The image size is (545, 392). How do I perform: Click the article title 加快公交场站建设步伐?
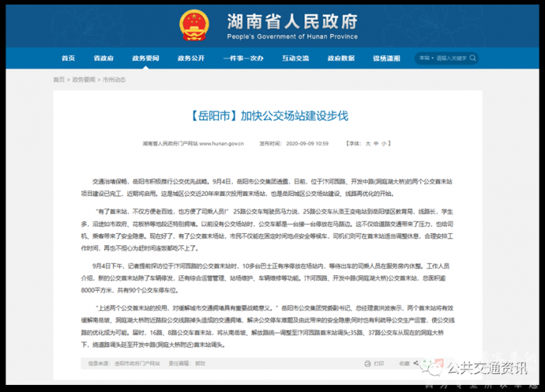coord(269,115)
